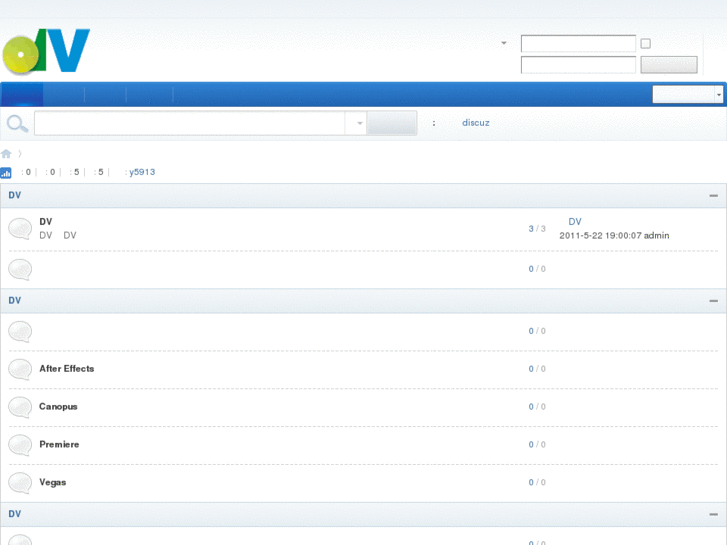Open the admin user link
Viewport: 727px width, 545px height.
[x=656, y=236]
